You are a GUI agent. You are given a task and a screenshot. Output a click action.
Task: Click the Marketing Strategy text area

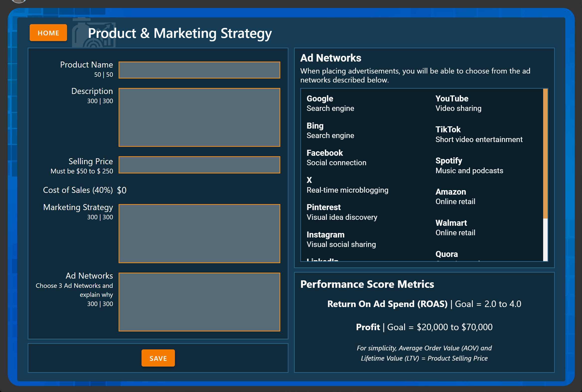point(199,234)
